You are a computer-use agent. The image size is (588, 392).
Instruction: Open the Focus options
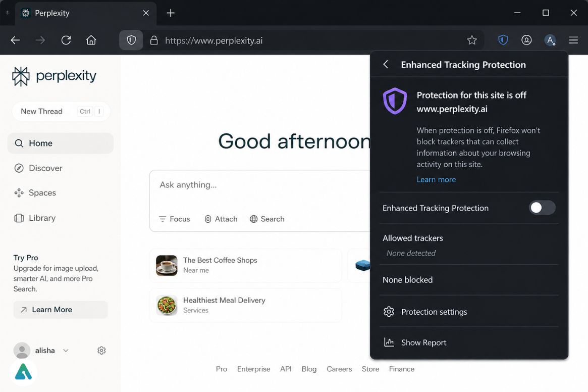coord(174,219)
